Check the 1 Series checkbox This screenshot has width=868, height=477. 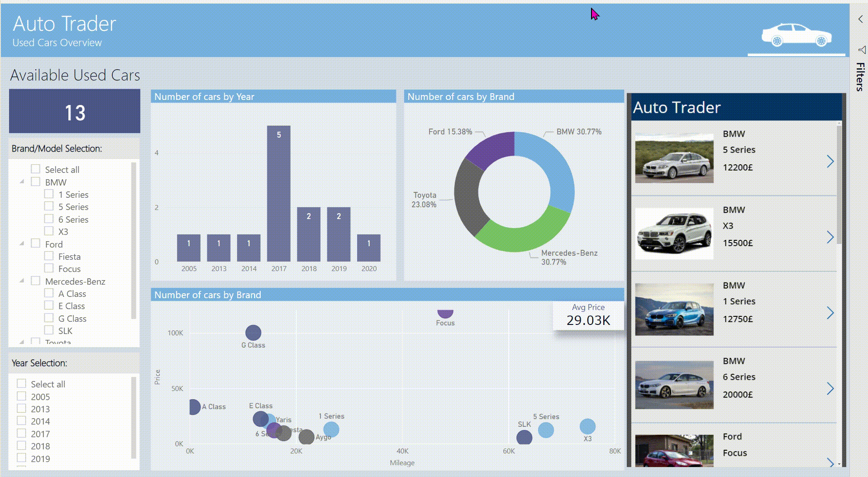point(49,194)
